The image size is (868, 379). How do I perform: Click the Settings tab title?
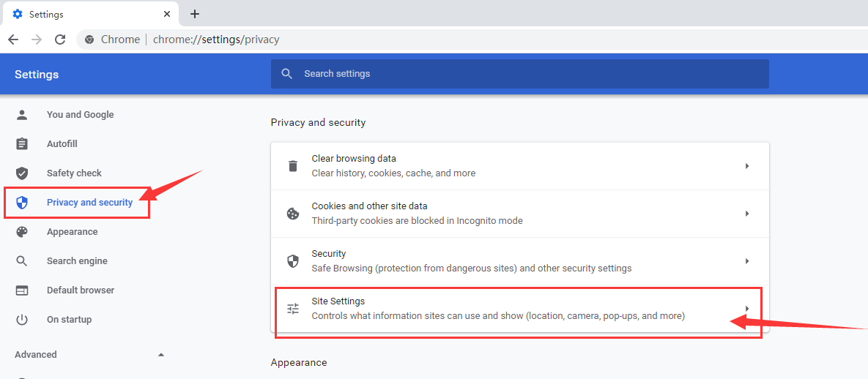click(46, 14)
